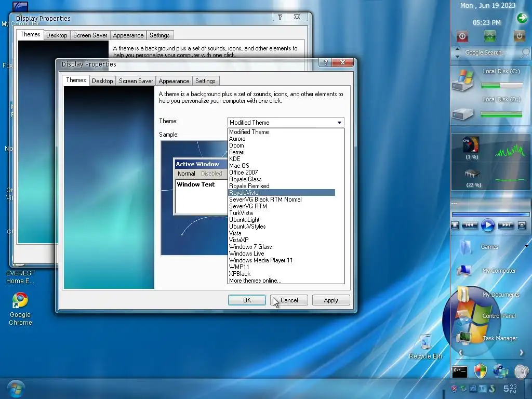The width and height of the screenshot is (532, 399).
Task: Click the red shutdown icon in sidebar
Action: click(462, 36)
